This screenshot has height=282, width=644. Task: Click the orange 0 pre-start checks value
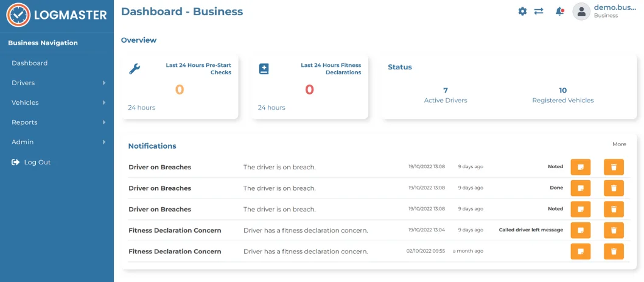point(180,89)
